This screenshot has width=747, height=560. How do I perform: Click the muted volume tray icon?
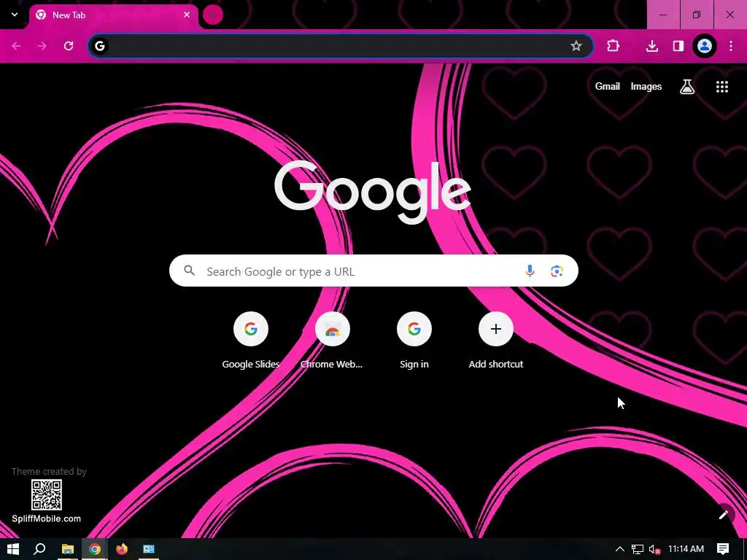[x=655, y=549]
